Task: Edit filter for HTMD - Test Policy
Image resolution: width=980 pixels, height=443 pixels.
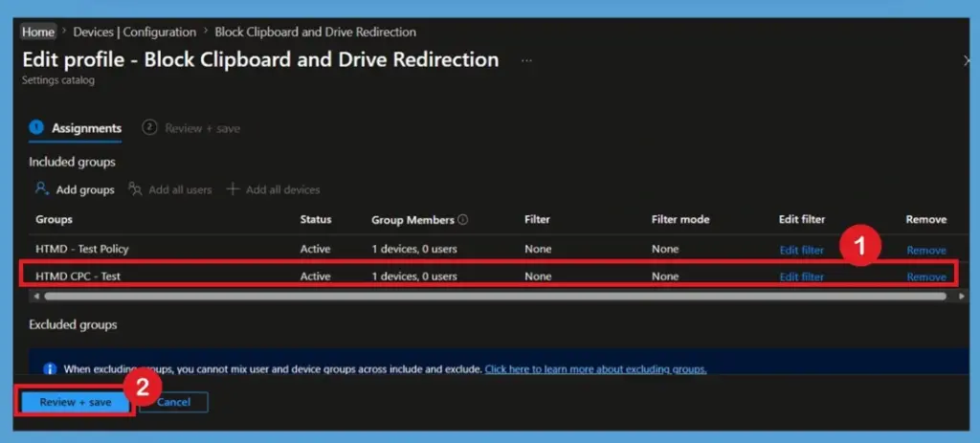Action: (x=801, y=250)
